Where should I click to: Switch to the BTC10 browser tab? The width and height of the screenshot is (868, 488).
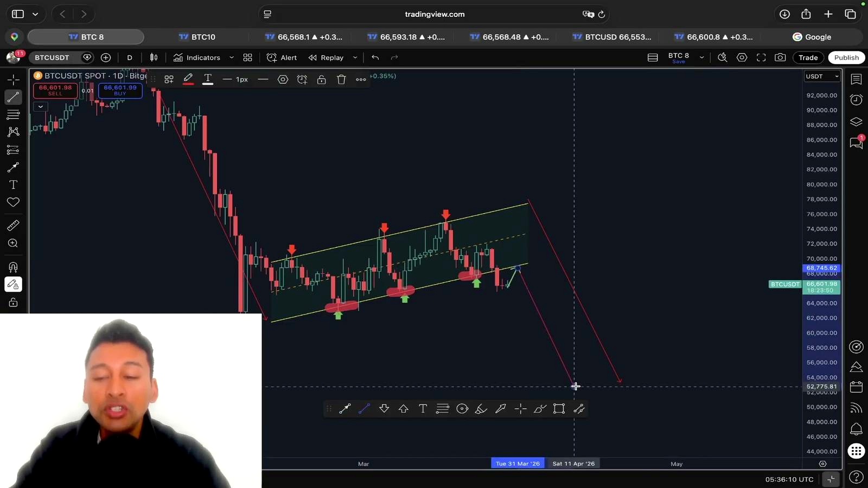click(x=197, y=37)
